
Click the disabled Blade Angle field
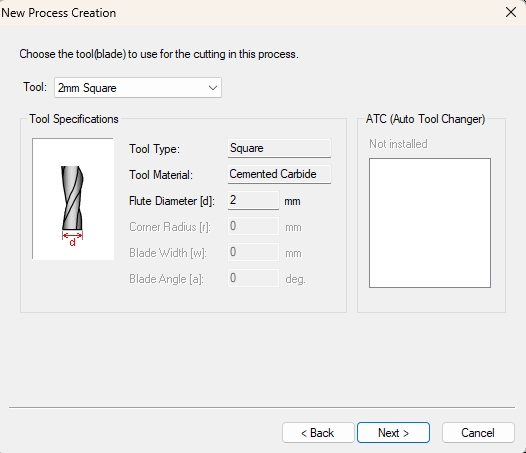(253, 278)
